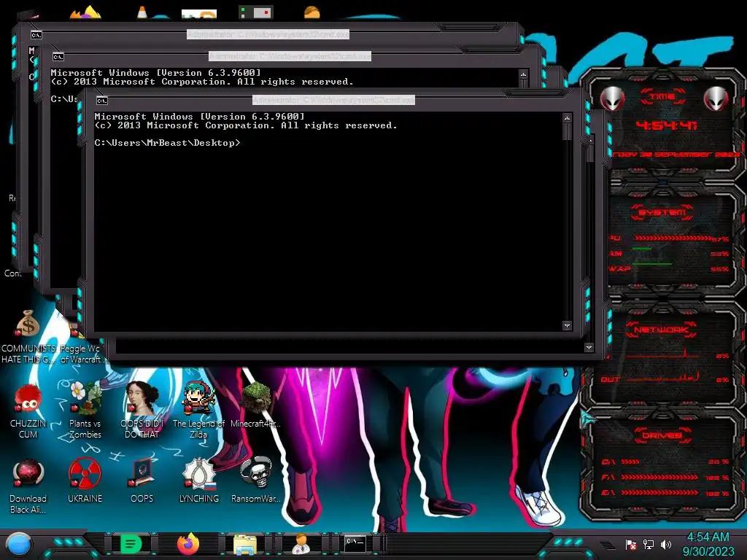Click the E:\ drive usage bar
This screenshot has width=747, height=560.
(659, 493)
